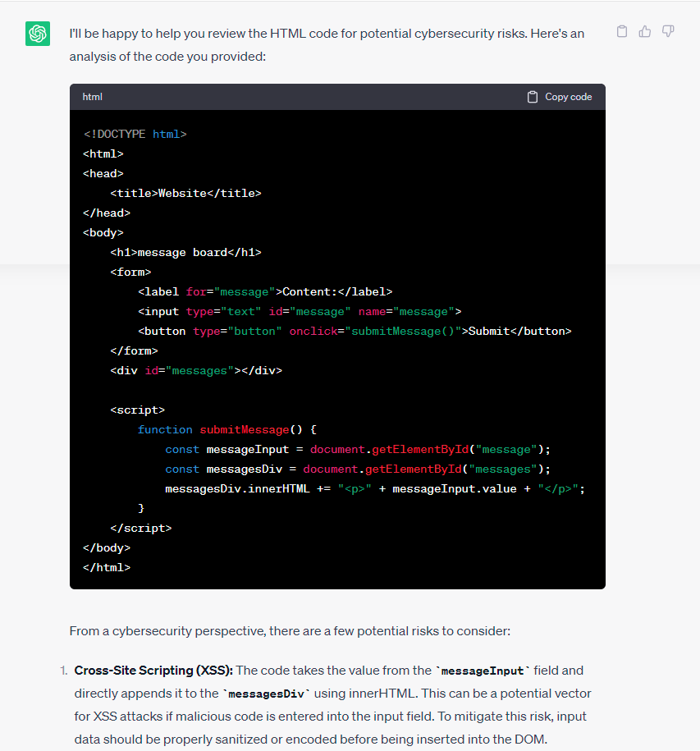Click the function submitMessage() declaration
Screen dimensions: 700x751
point(227,429)
